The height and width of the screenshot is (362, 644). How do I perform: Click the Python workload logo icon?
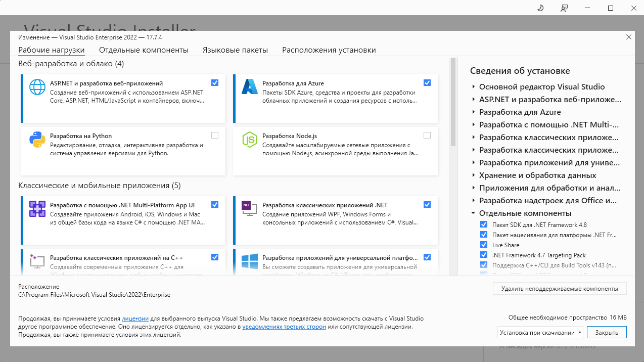37,140
